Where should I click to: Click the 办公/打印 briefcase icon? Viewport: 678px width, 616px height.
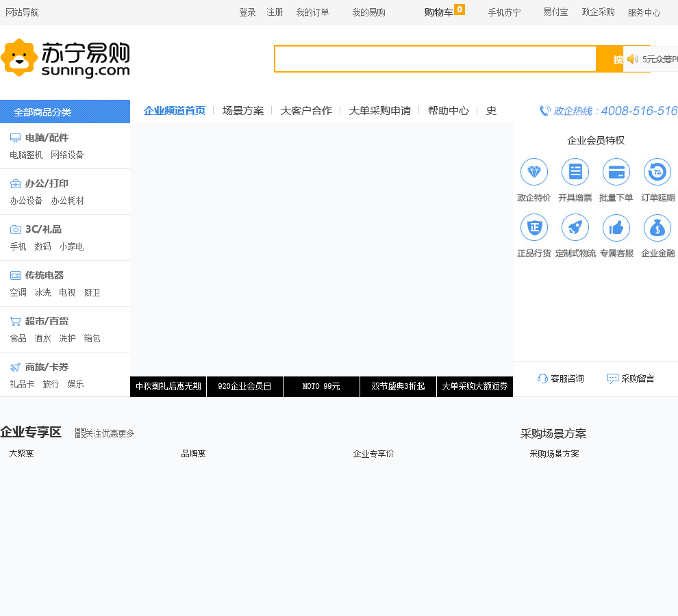coord(15,183)
